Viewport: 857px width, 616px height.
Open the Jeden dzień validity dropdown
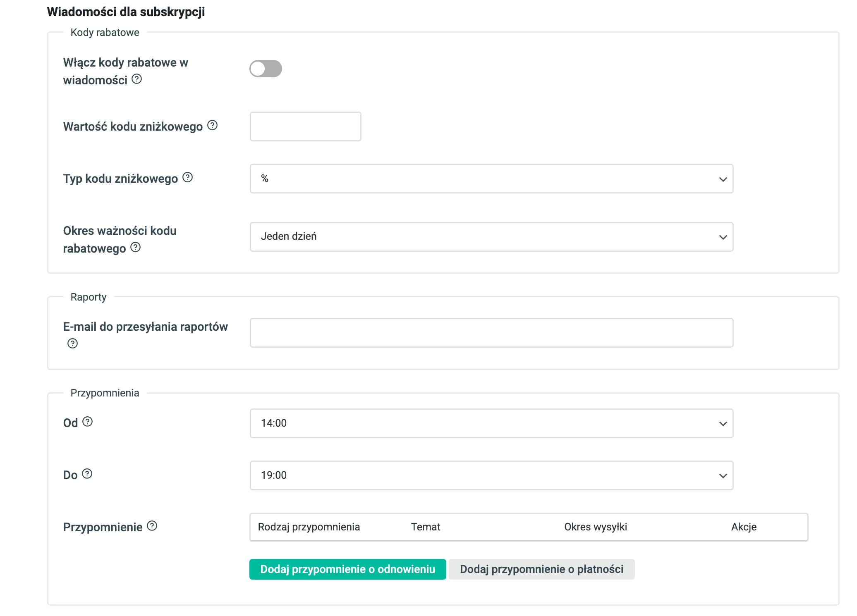click(x=491, y=237)
